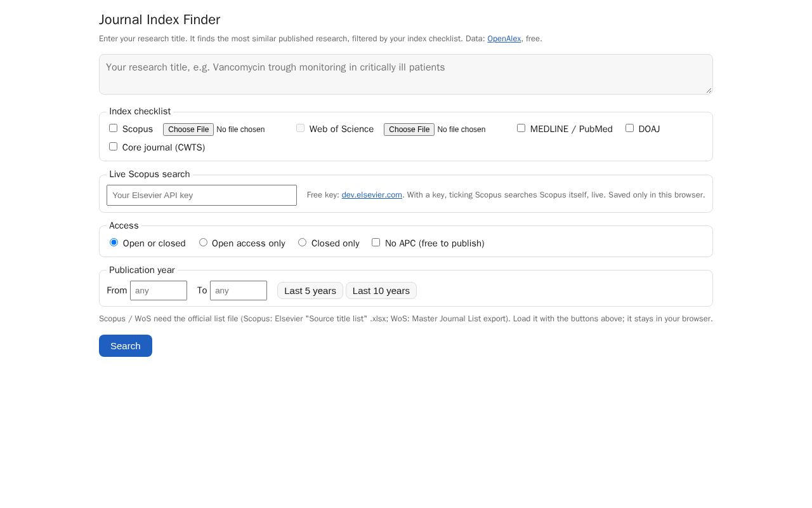
Task: Tick the MEDLINE / PubMed checkbox
Action: tap(521, 128)
